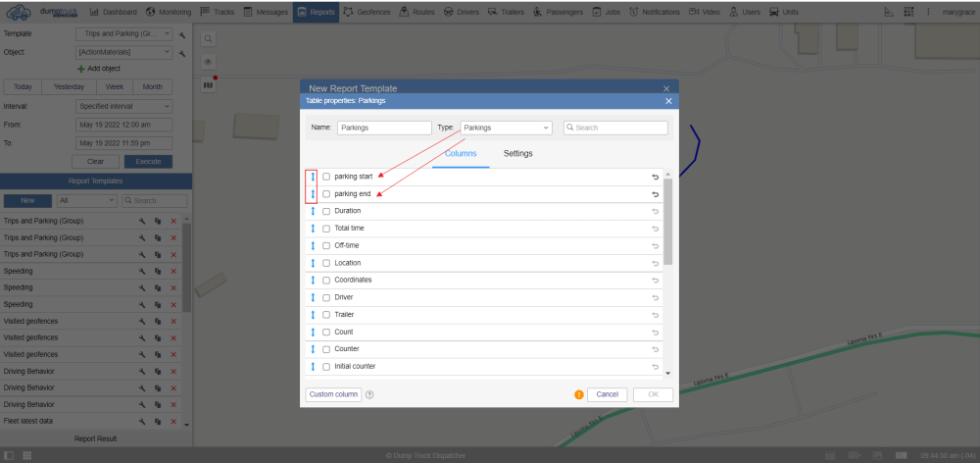Select the Columns tab
The width and height of the screenshot is (980, 463).
[x=461, y=154]
